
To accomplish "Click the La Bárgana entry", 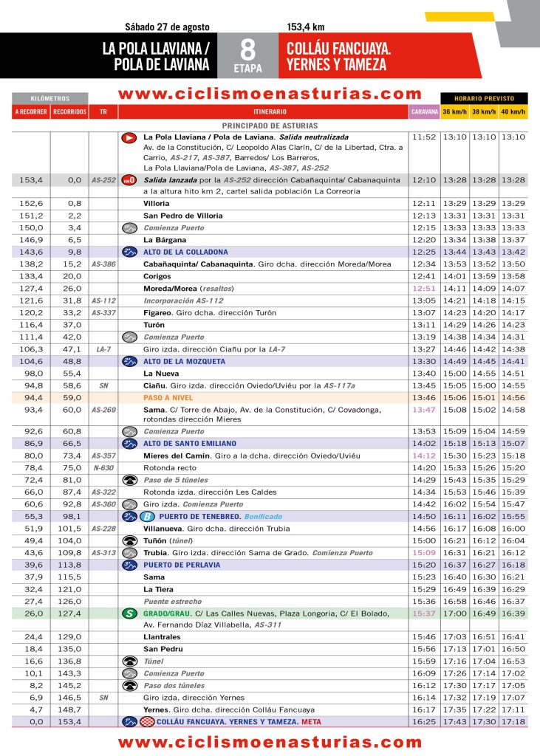I will pyautogui.click(x=165, y=240).
